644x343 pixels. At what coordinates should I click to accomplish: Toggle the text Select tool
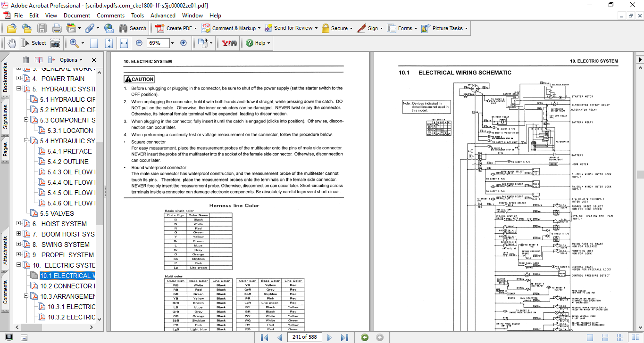pos(33,43)
